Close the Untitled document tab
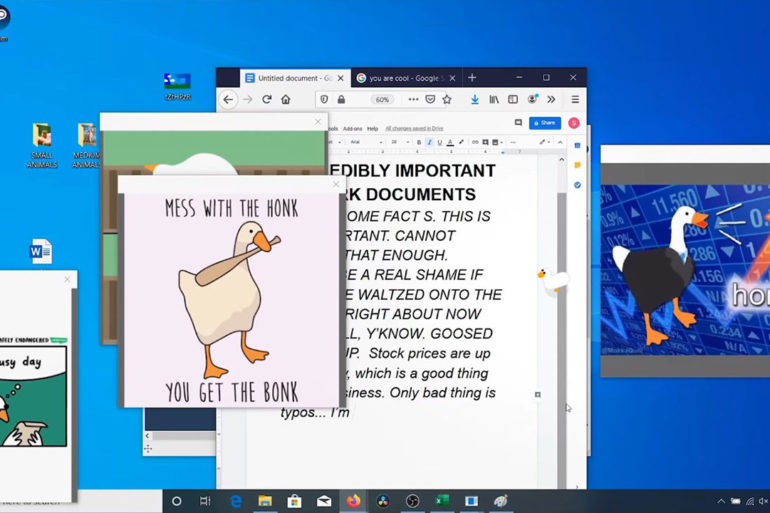 click(340, 78)
